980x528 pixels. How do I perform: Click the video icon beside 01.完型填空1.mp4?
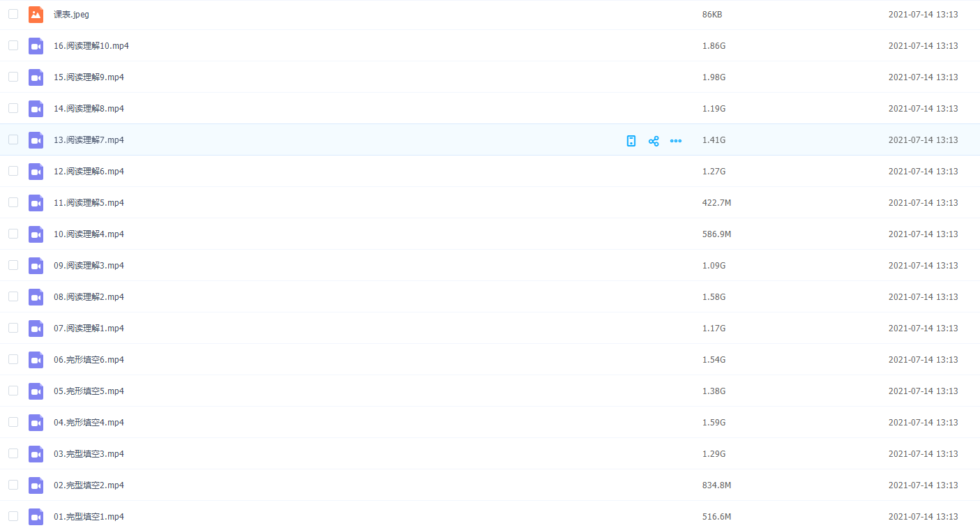click(x=36, y=517)
